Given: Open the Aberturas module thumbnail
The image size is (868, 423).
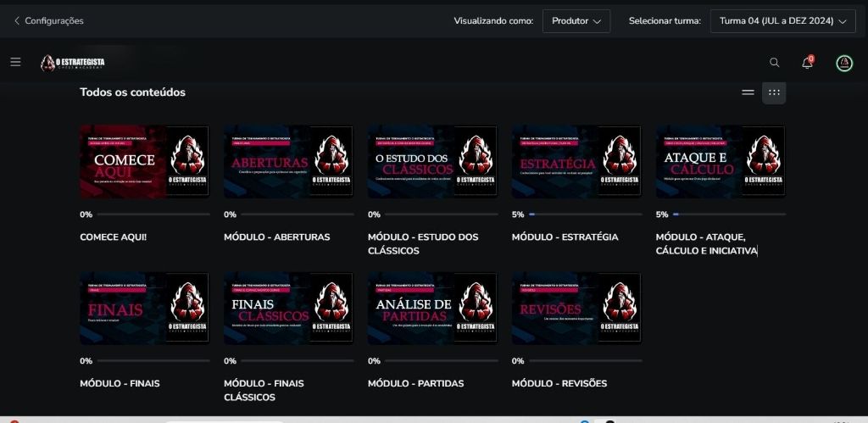Looking at the screenshot, I should click(288, 162).
